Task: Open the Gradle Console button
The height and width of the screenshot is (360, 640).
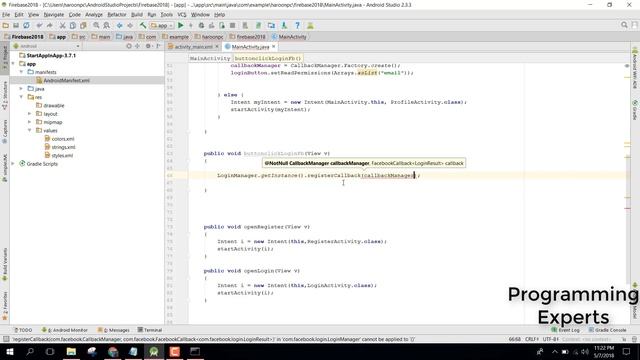Action: click(608, 330)
